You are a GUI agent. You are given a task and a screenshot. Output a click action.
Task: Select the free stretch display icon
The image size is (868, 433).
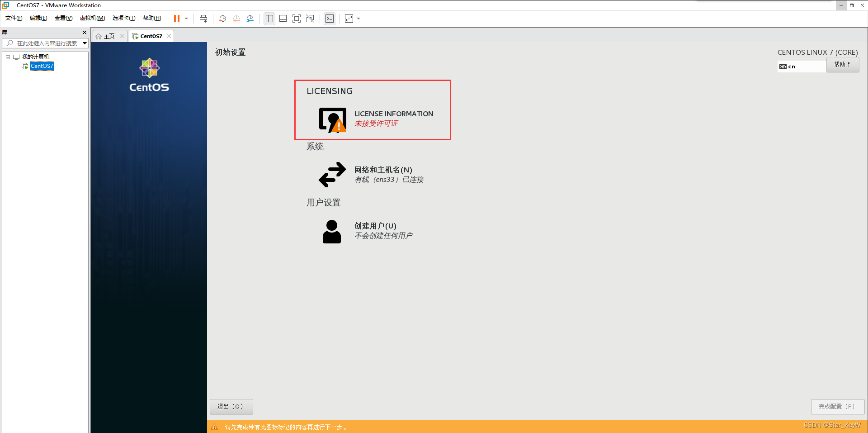click(x=349, y=19)
